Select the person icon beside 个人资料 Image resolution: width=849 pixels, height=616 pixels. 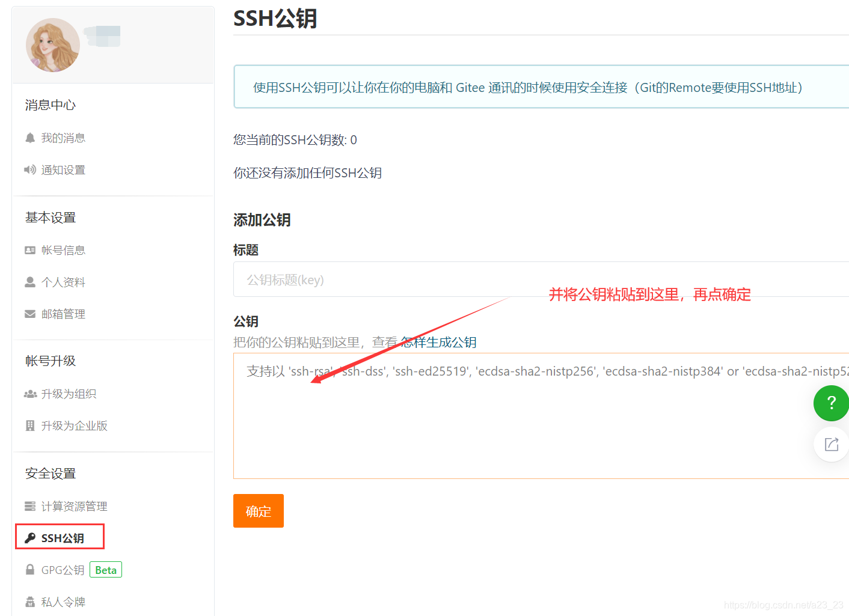click(29, 281)
